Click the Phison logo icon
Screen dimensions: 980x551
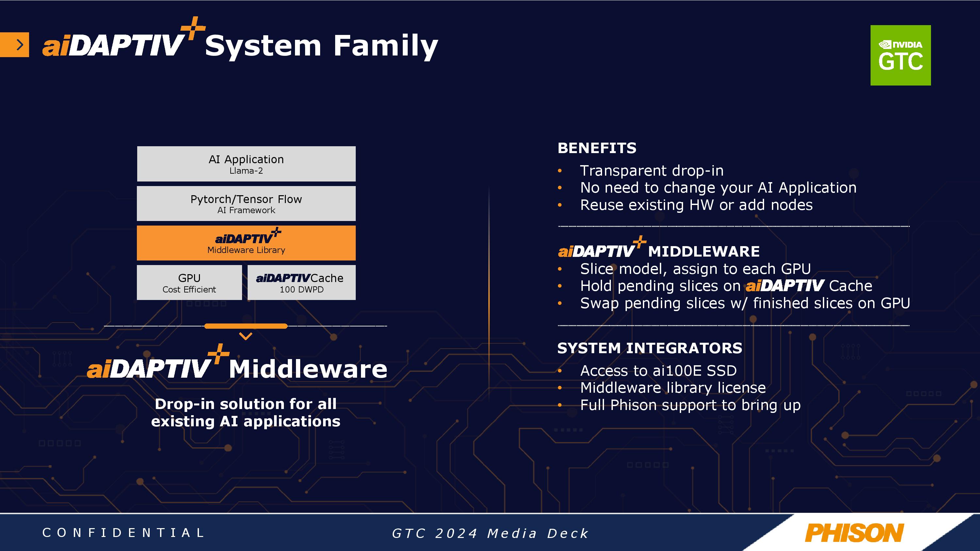click(861, 531)
